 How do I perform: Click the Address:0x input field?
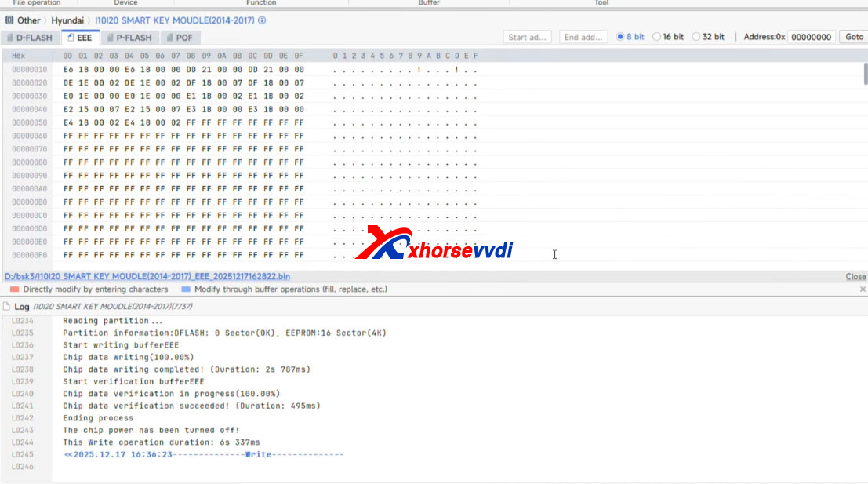click(x=812, y=36)
